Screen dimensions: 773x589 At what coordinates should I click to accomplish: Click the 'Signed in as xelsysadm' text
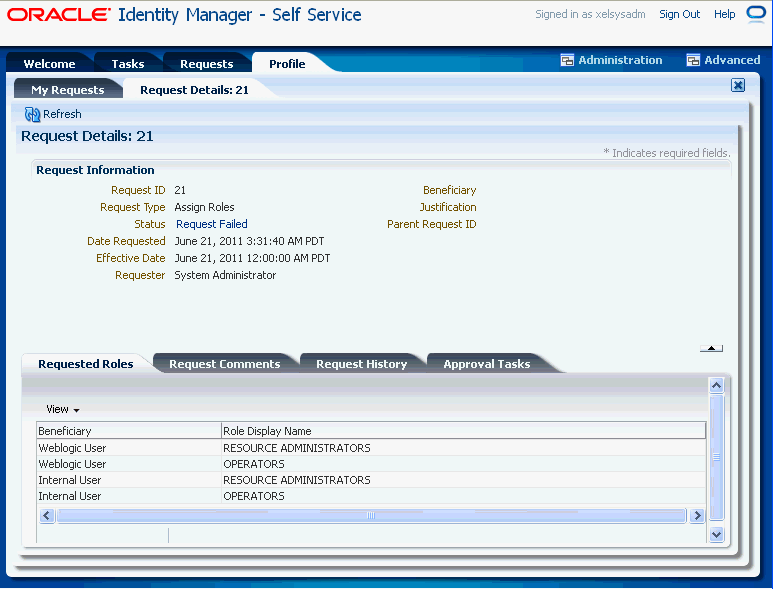tap(590, 14)
